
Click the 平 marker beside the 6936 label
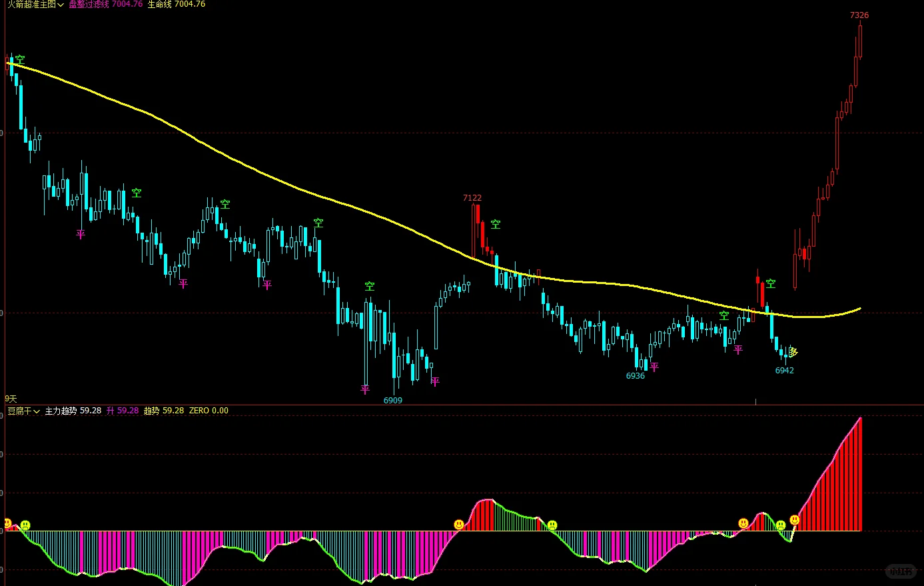[x=654, y=367]
